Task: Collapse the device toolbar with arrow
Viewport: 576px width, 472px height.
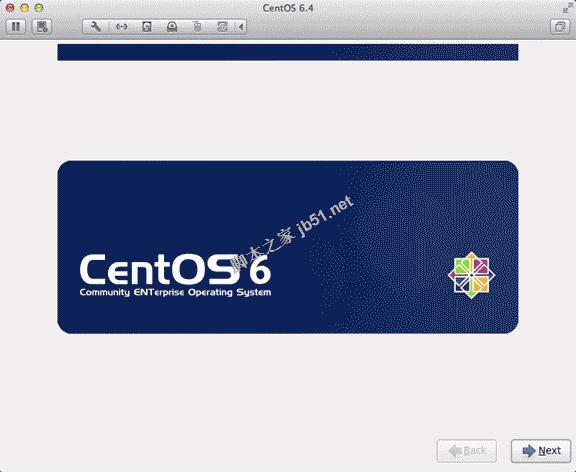Action: 241,27
